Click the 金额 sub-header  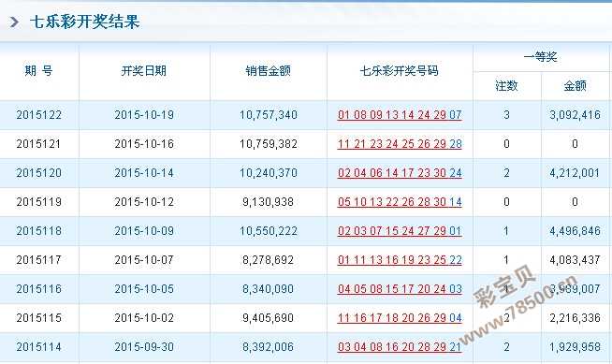pos(575,85)
